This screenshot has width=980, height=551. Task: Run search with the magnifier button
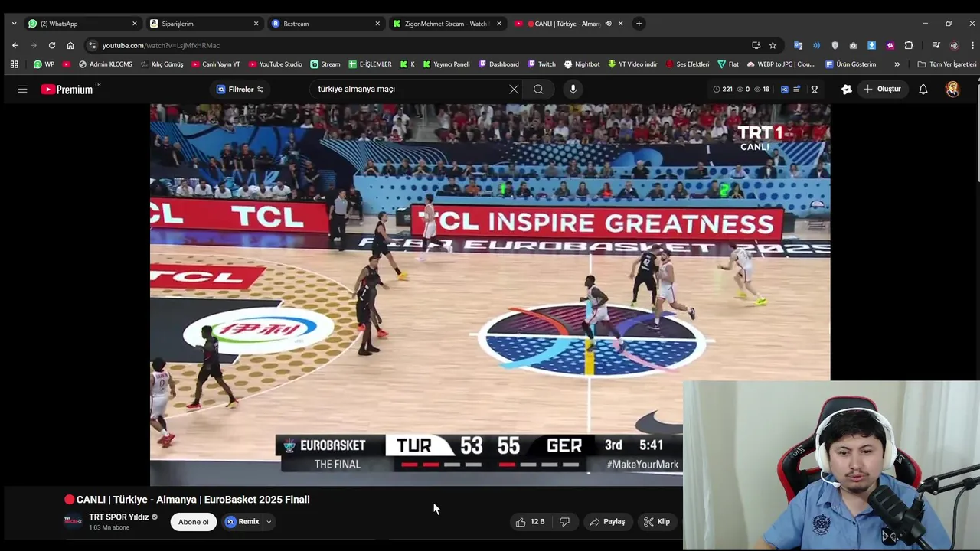(538, 90)
